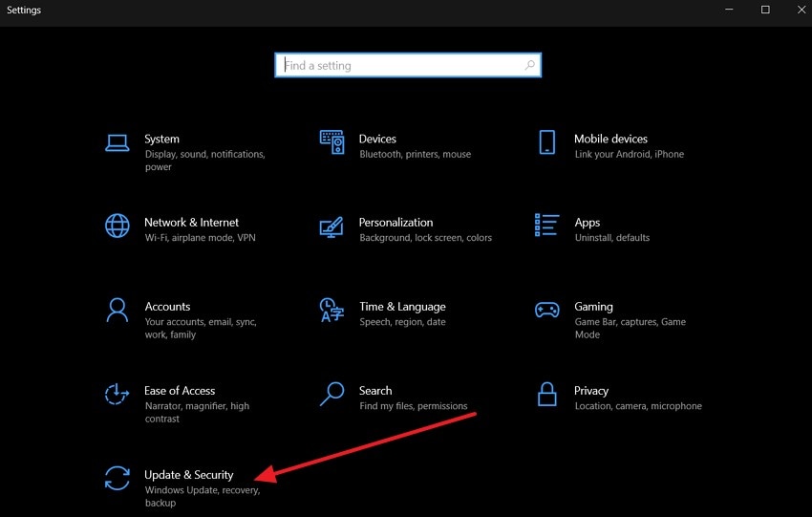Click 'Speech, region, date' description

click(x=402, y=322)
